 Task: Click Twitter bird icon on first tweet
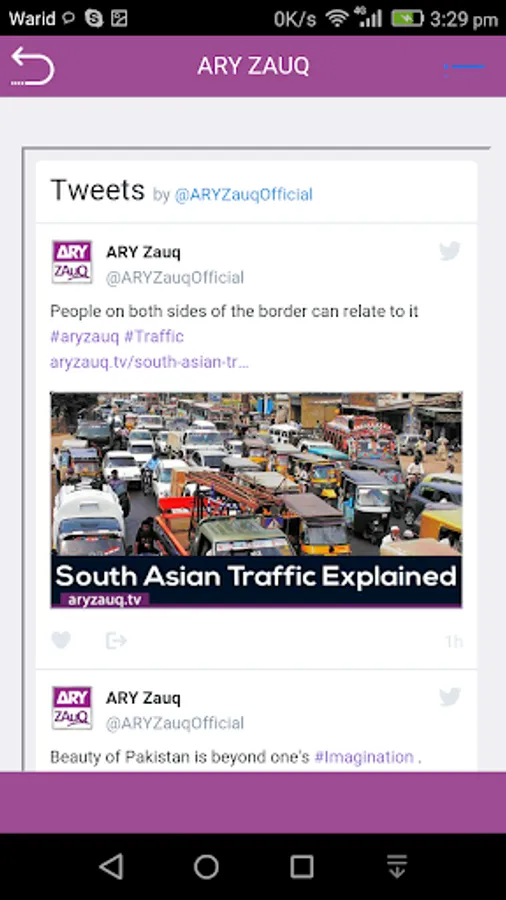pyautogui.click(x=450, y=251)
